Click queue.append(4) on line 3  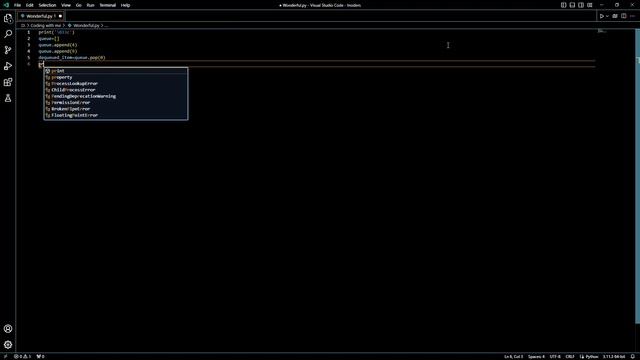click(58, 45)
